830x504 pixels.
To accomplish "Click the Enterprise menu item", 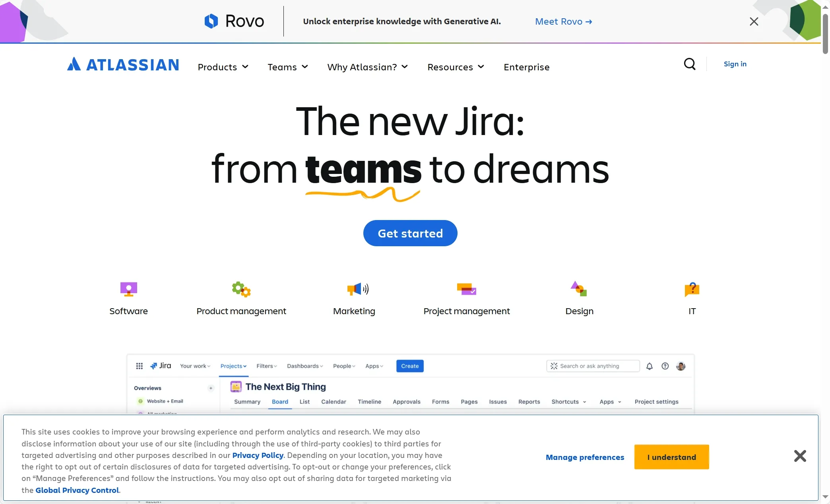I will click(526, 66).
